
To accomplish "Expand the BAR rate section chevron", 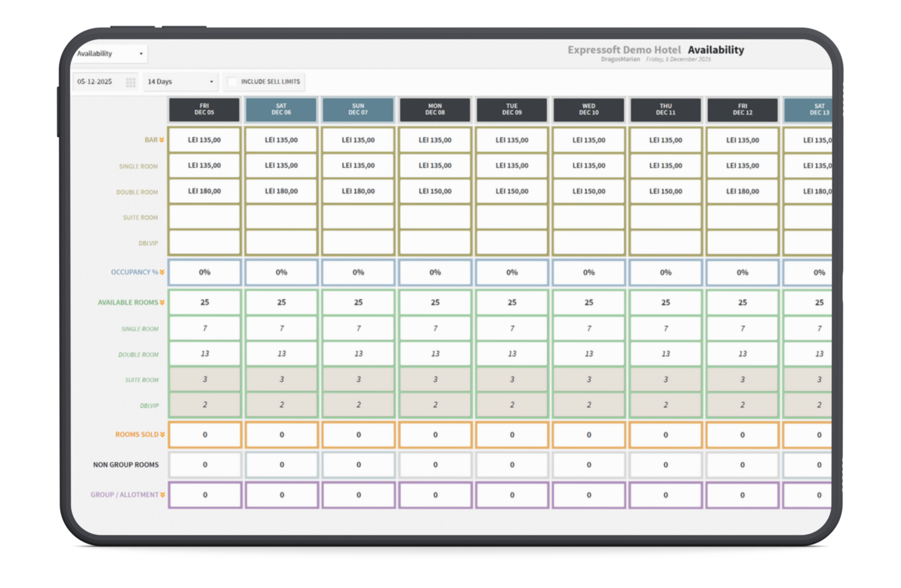I will (x=161, y=139).
